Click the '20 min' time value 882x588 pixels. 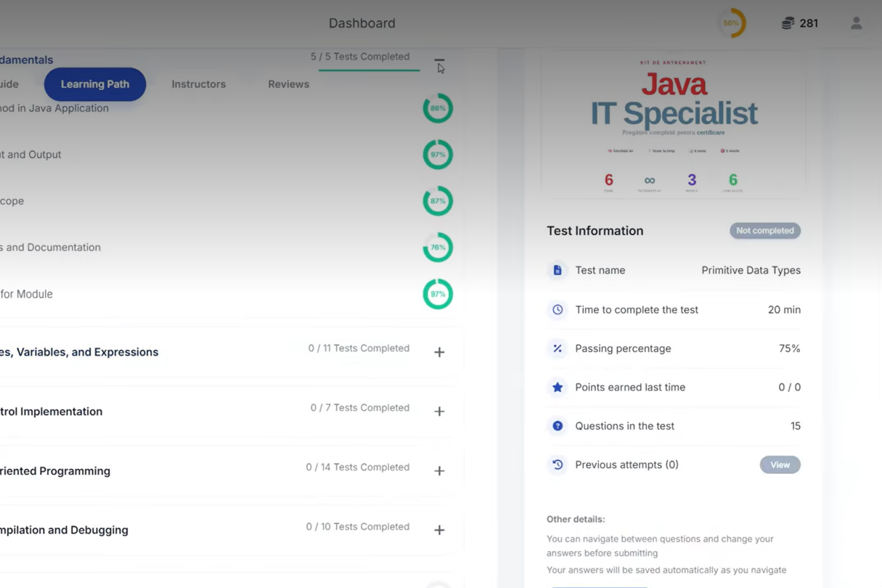785,309
